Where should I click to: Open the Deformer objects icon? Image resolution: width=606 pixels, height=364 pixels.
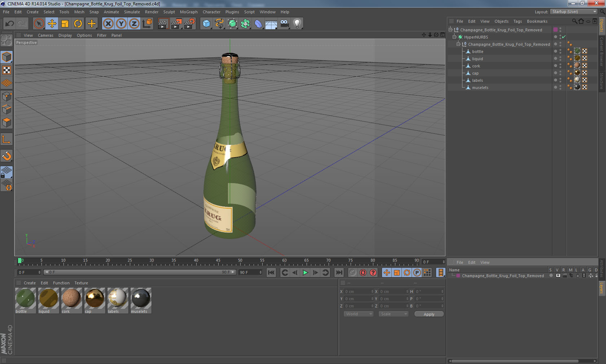(258, 24)
